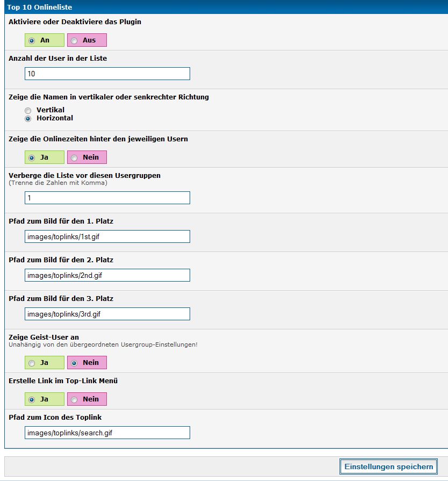The height and width of the screenshot is (481, 448).
Task: Select 'Ja' for Top-Link Menü link
Action: [32, 400]
